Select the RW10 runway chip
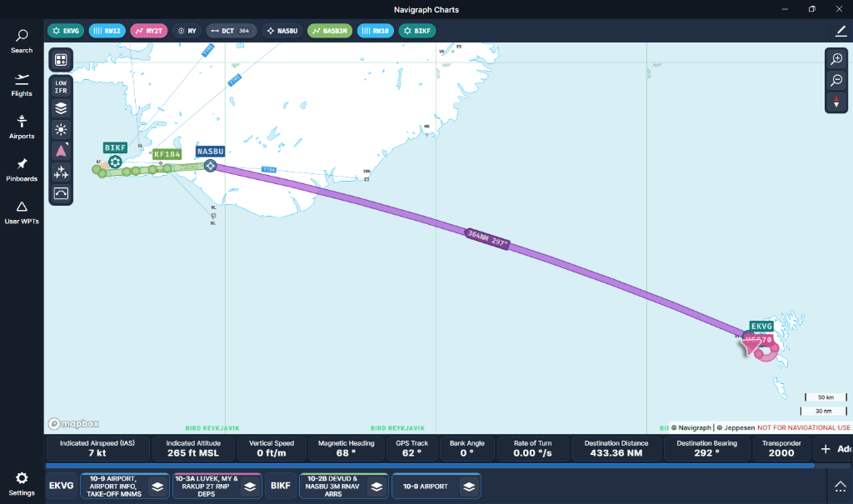This screenshot has height=504, width=853. point(376,31)
